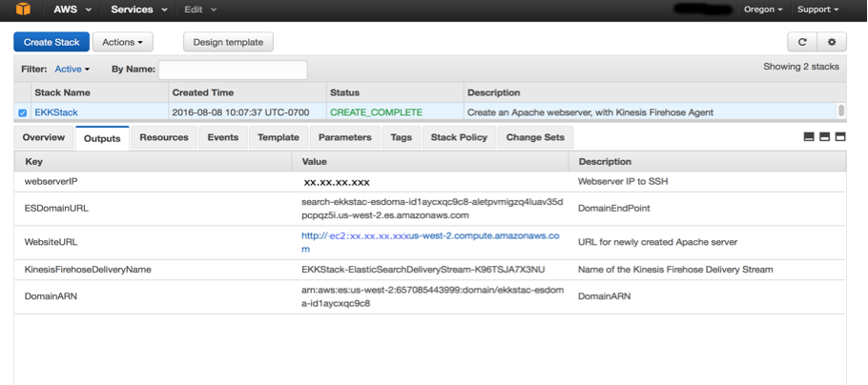Screen dimensions: 868x385
Task: Switch to the Overview tab
Action: [44, 138]
